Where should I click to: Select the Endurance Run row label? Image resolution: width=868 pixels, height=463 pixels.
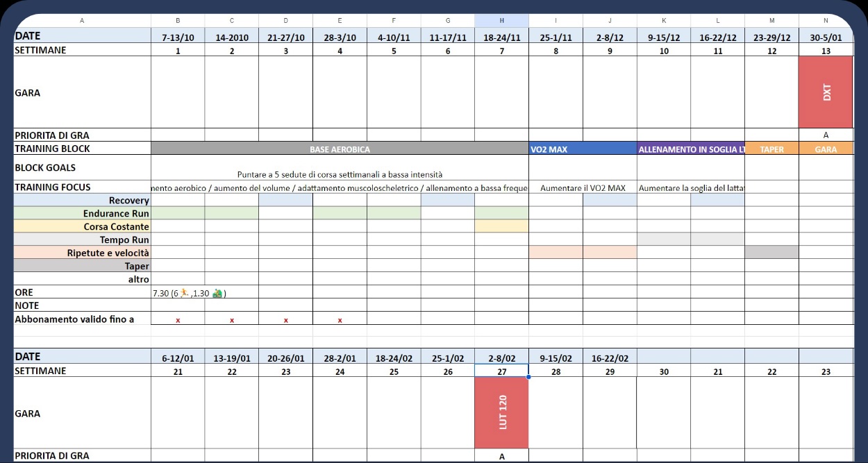pyautogui.click(x=82, y=214)
